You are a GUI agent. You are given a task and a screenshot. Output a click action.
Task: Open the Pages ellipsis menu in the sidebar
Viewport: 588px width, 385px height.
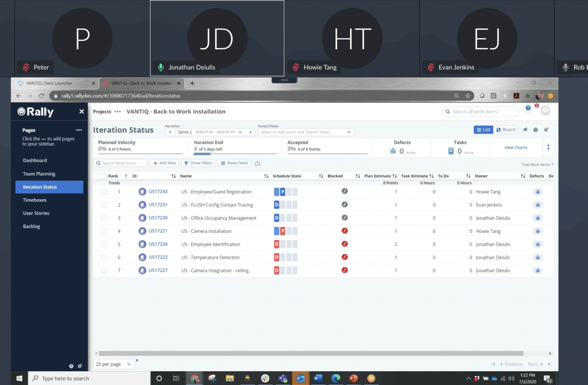79,130
